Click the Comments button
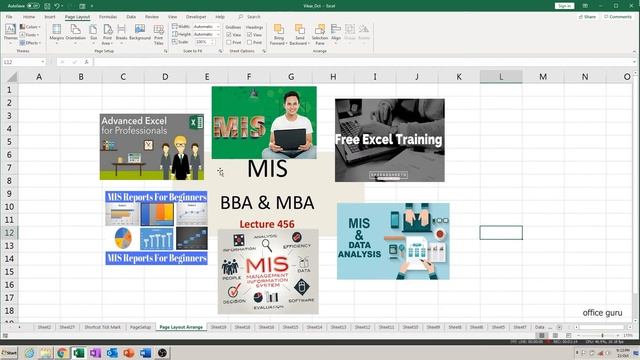Screen dimensions: 640x360 [x=618, y=17]
